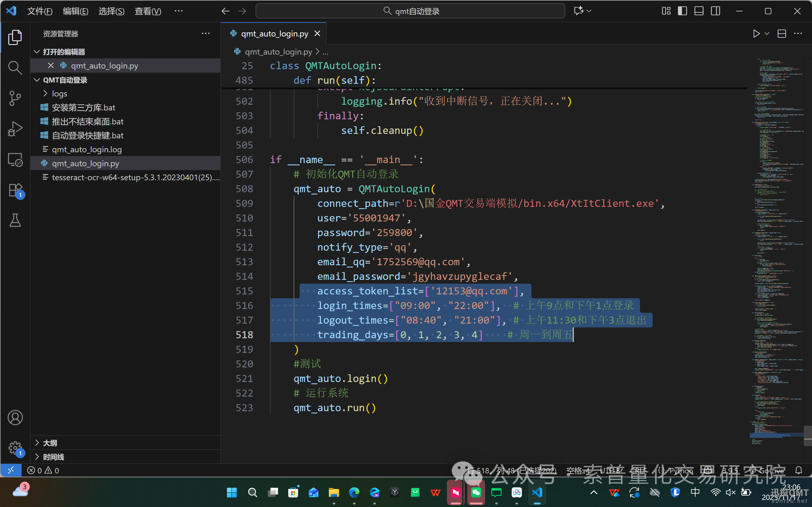
Task: Click the Python language mode button
Action: coord(681,471)
